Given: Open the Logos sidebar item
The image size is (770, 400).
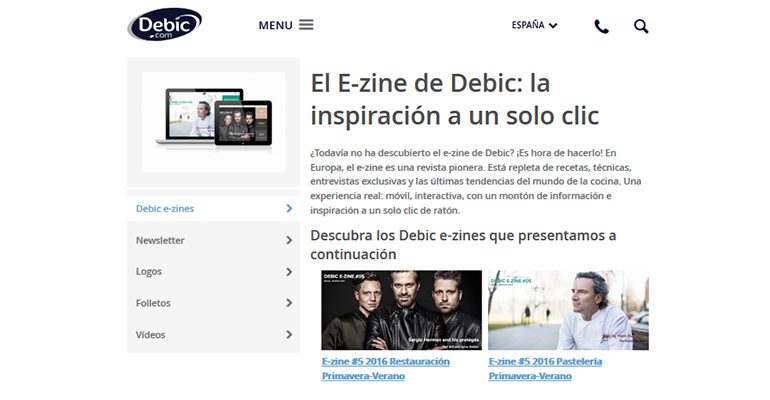Looking at the screenshot, I should click(213, 271).
